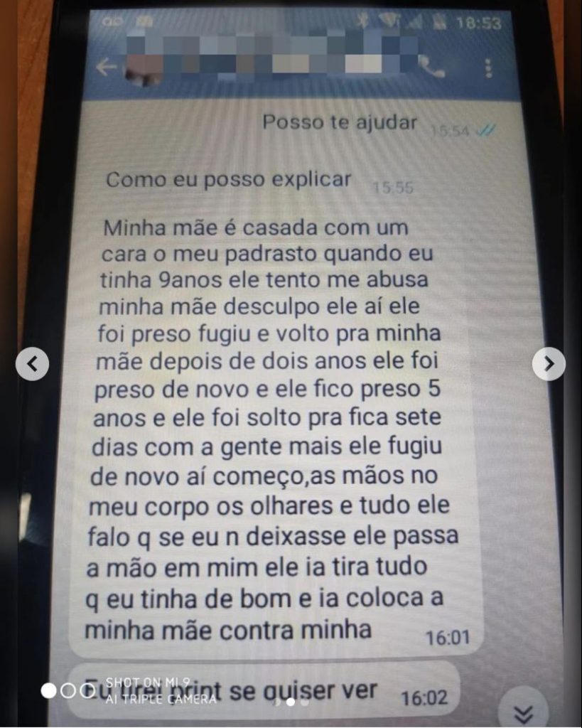Tap the back arrow in chat header

point(107,68)
